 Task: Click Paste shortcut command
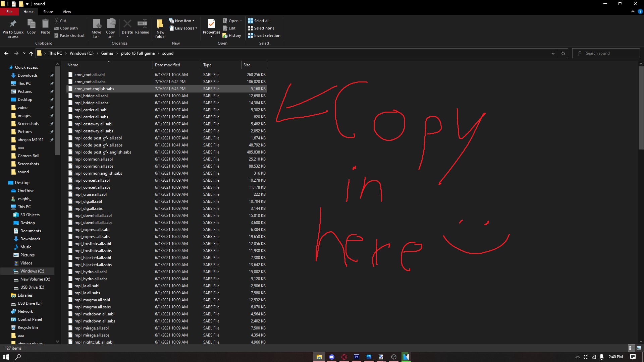69,36
